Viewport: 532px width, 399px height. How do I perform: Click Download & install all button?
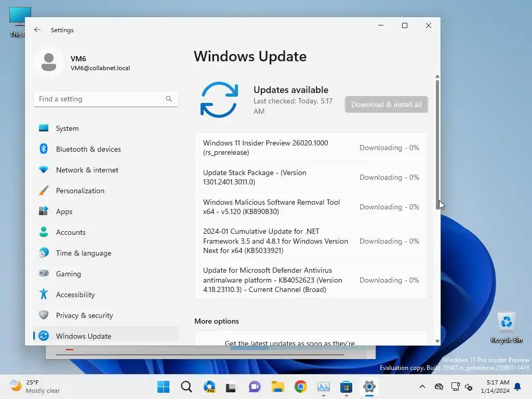(386, 104)
